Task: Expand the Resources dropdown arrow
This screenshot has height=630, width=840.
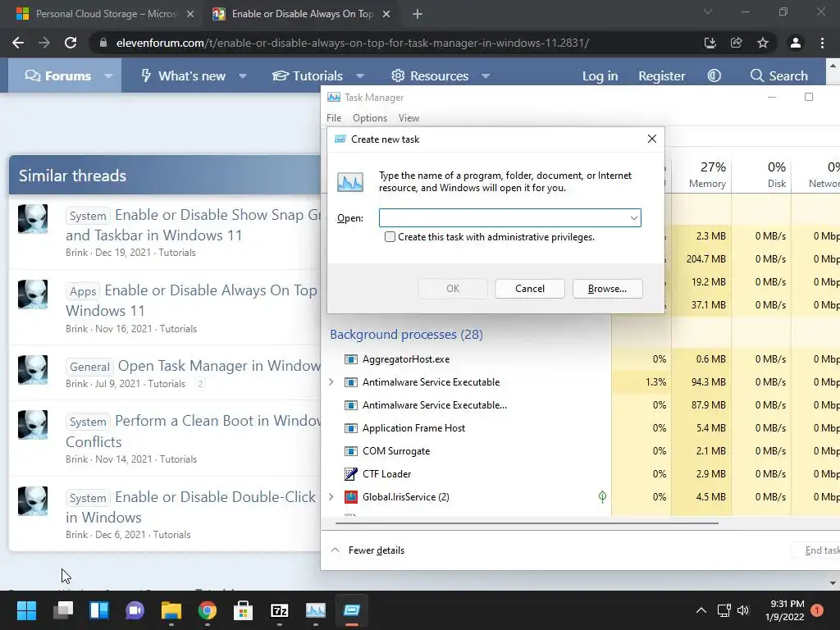Action: 486,76
